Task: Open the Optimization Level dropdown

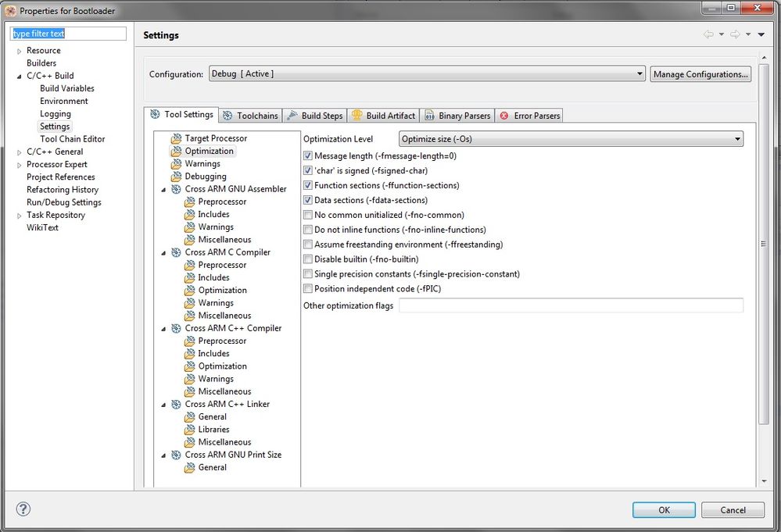Action: click(x=571, y=139)
